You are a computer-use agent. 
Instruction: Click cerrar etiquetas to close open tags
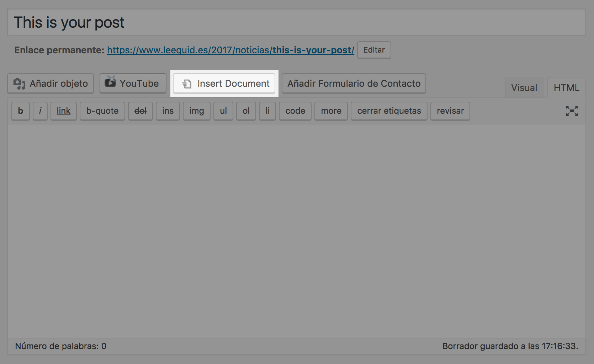point(389,111)
